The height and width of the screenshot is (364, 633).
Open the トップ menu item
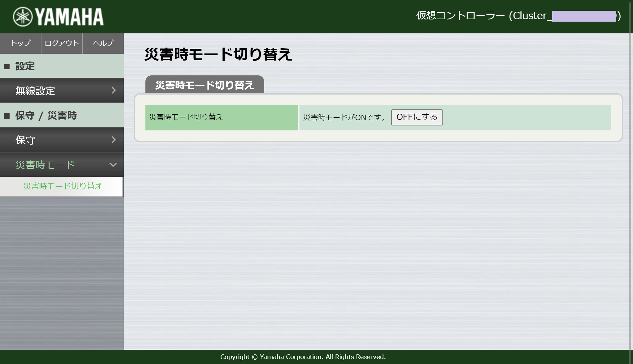pos(20,43)
